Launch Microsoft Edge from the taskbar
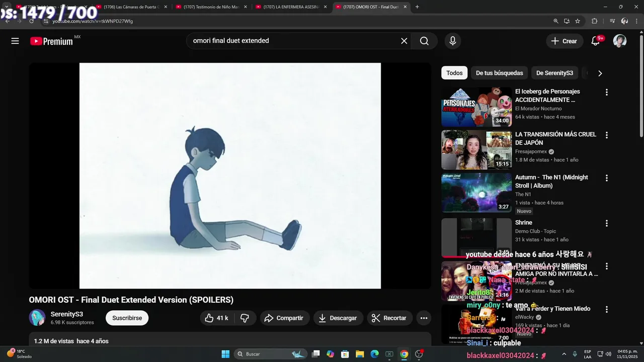This screenshot has height=362, width=644. click(374, 354)
